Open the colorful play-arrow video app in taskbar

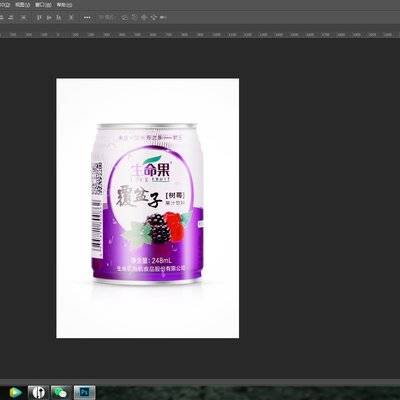point(15,392)
